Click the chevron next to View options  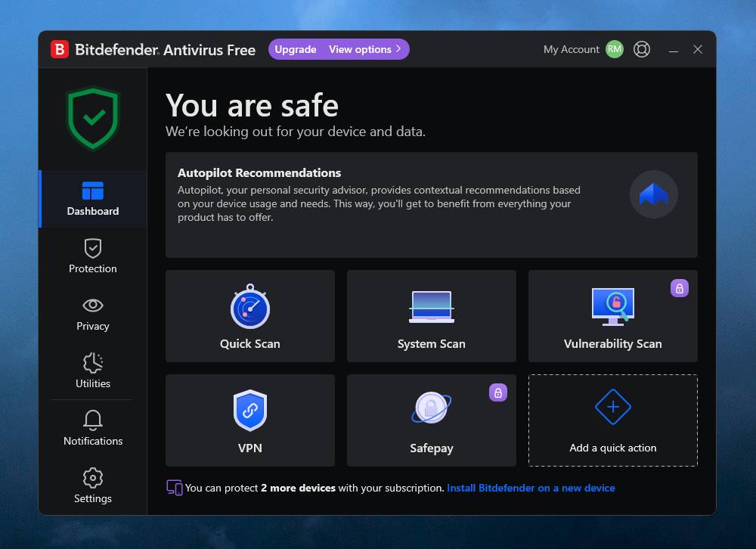tap(398, 49)
